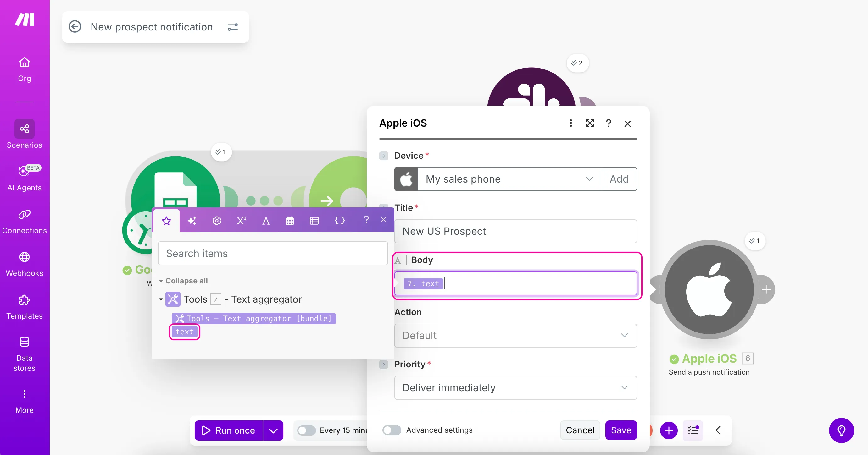Click the Make logo in the sidebar

25,19
